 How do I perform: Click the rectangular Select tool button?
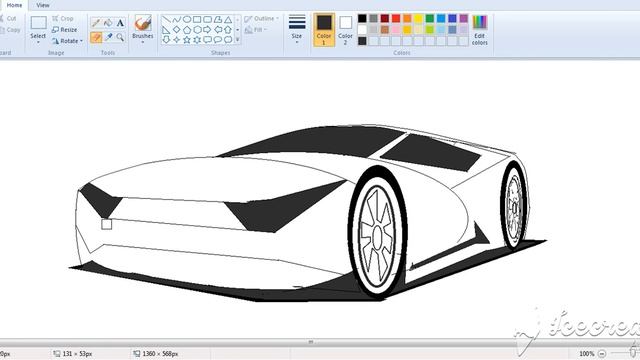[38, 27]
